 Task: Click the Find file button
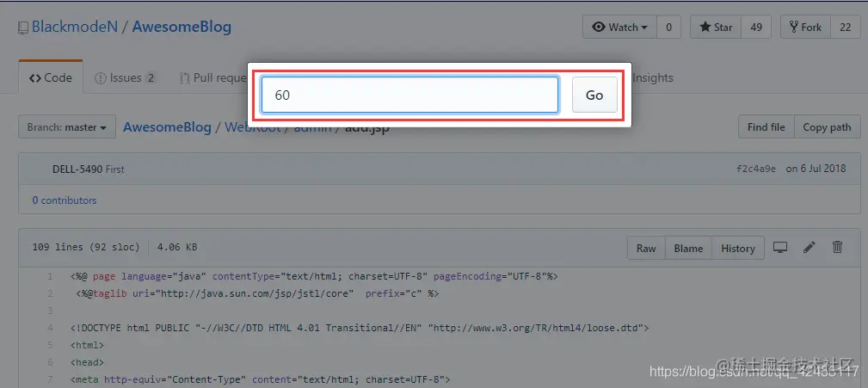click(x=766, y=126)
